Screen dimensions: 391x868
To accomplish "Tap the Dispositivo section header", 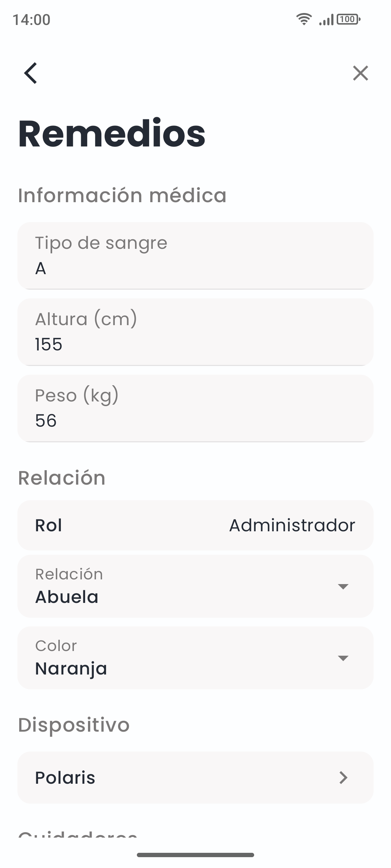I will pyautogui.click(x=74, y=725).
